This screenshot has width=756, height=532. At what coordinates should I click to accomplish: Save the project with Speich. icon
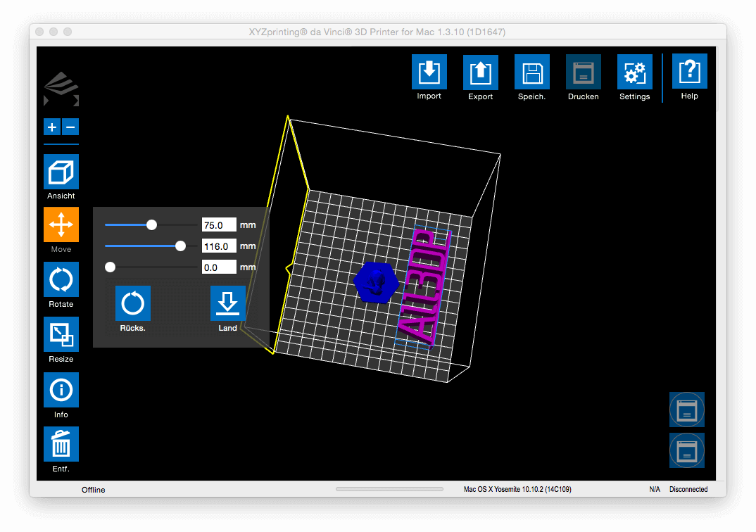tap(531, 72)
